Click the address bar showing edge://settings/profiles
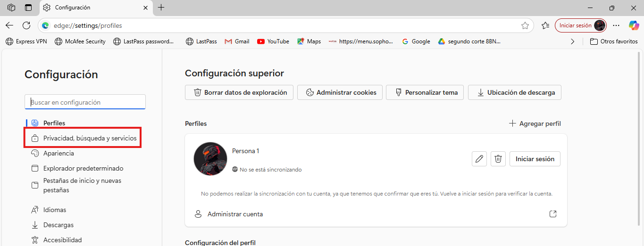Screen dimensions: 644x246 (286, 25)
